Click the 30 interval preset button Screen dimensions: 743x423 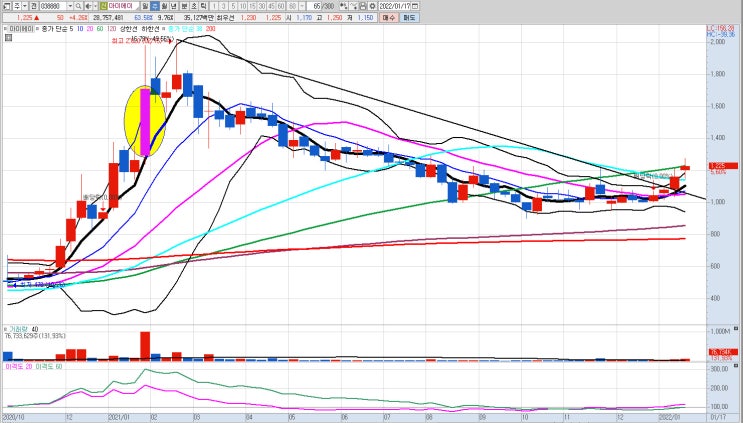[x=262, y=6]
